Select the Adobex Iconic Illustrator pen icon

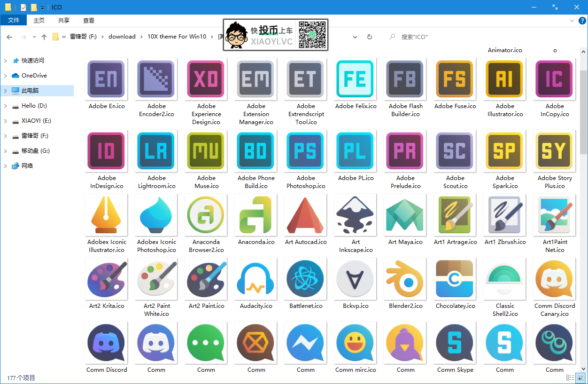[x=107, y=215]
